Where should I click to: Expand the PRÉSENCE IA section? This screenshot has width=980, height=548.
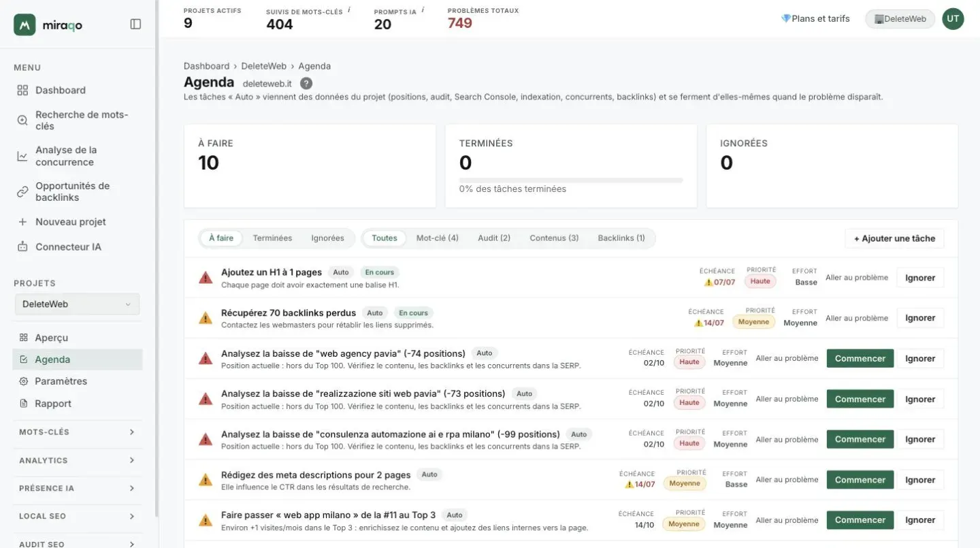click(77, 488)
